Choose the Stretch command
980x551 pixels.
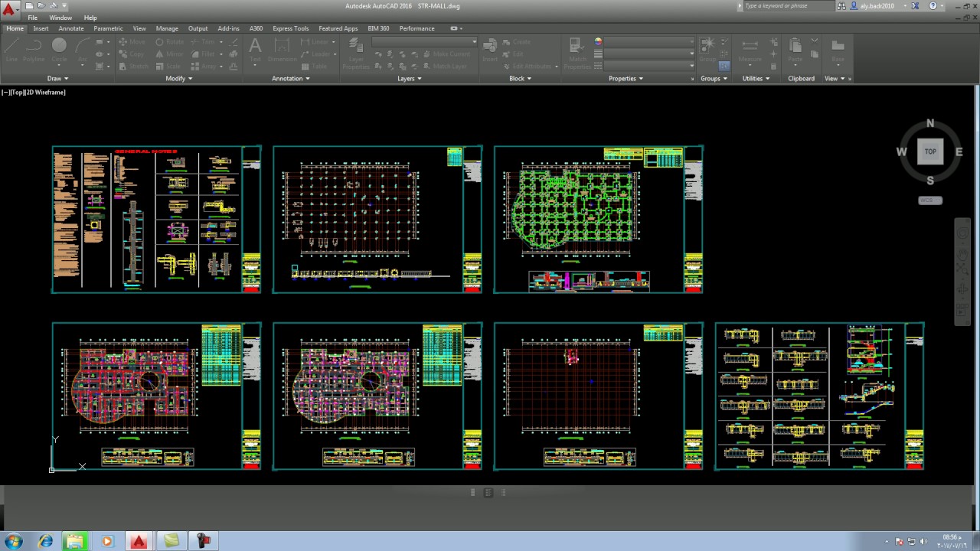[x=134, y=67]
